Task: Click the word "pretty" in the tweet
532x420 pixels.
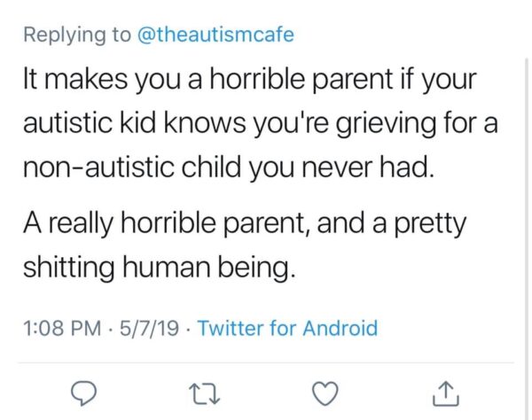Action: point(430,225)
